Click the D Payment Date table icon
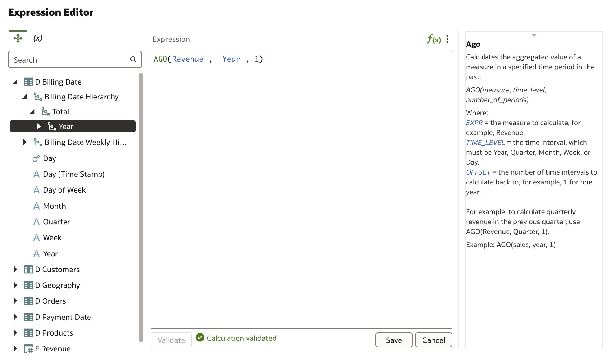The width and height of the screenshot is (614, 364). (28, 317)
